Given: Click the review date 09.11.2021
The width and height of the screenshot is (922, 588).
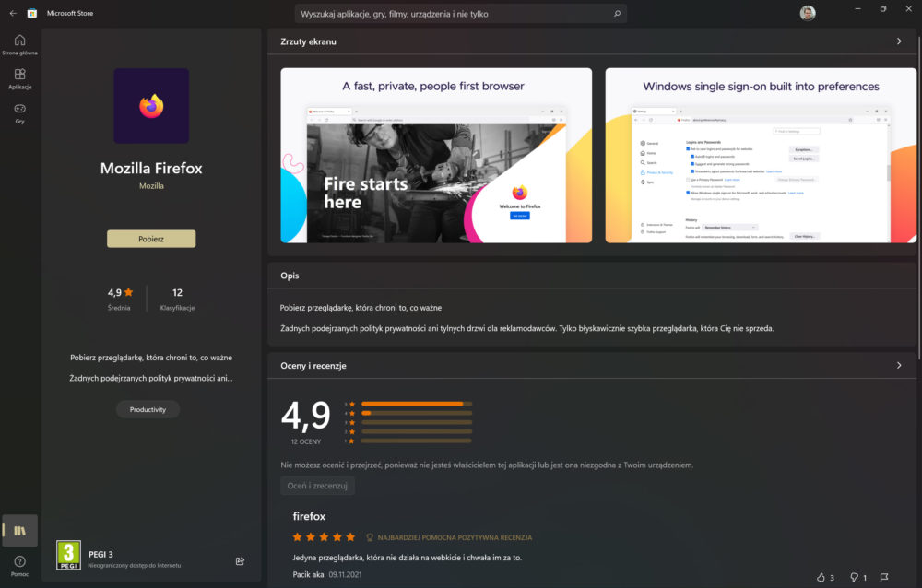Looking at the screenshot, I should pos(345,574).
